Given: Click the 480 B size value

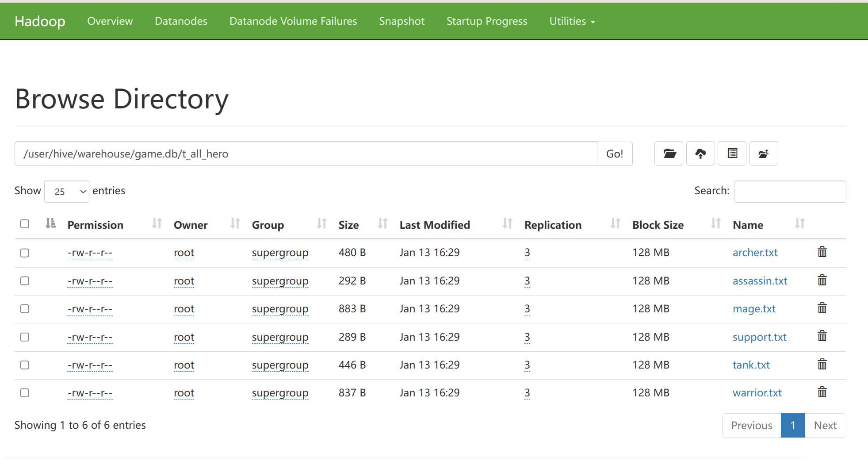Looking at the screenshot, I should pyautogui.click(x=352, y=253).
